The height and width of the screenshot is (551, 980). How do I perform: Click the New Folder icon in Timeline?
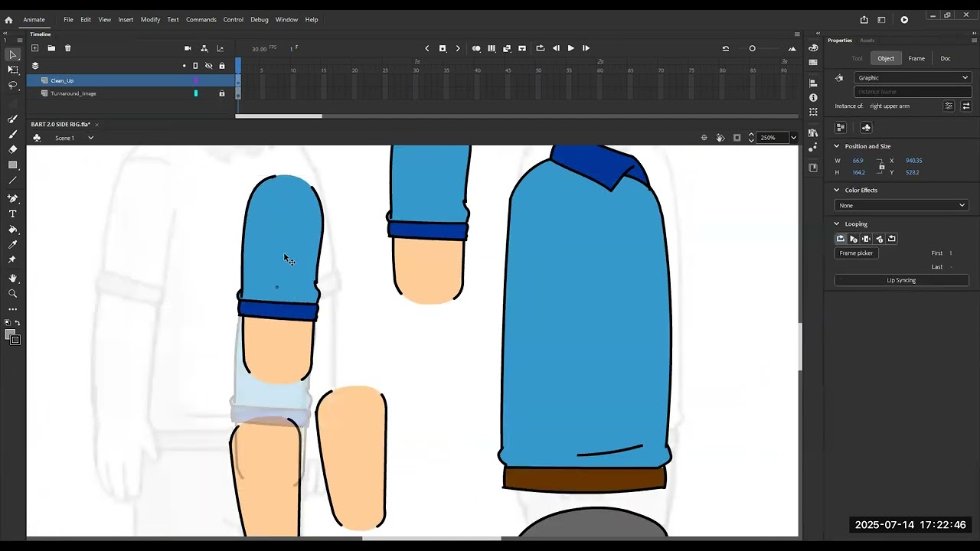[51, 48]
